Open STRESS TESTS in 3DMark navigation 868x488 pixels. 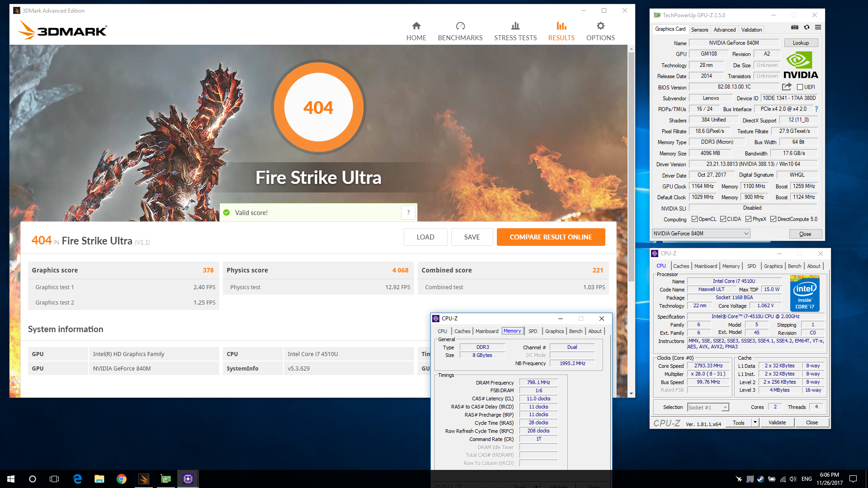515,32
